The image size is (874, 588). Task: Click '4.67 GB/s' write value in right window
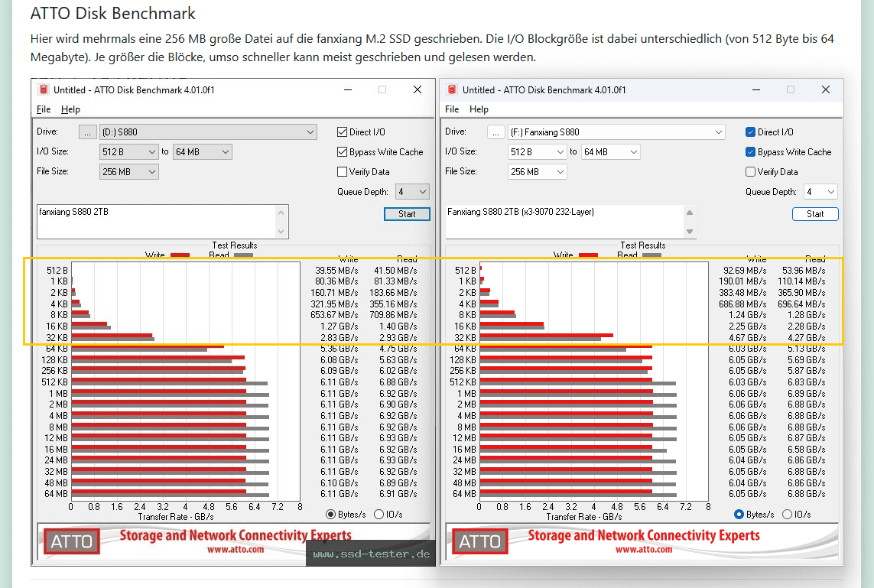[748, 338]
